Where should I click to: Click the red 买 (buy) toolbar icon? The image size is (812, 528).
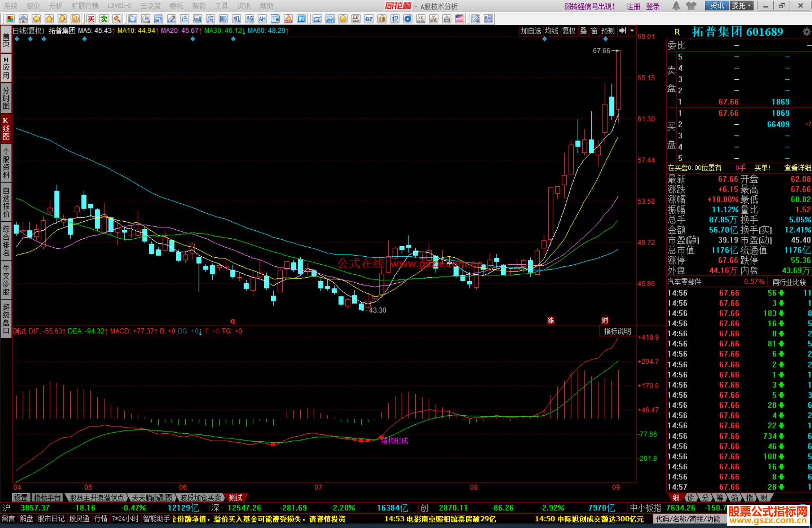[91, 19]
